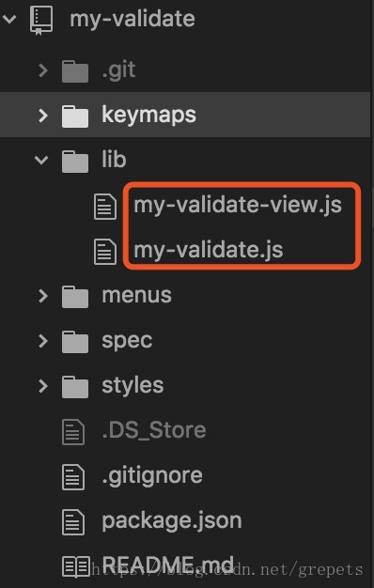This screenshot has width=374, height=588.
Task: Click the lib folder icon
Action: [x=75, y=162]
